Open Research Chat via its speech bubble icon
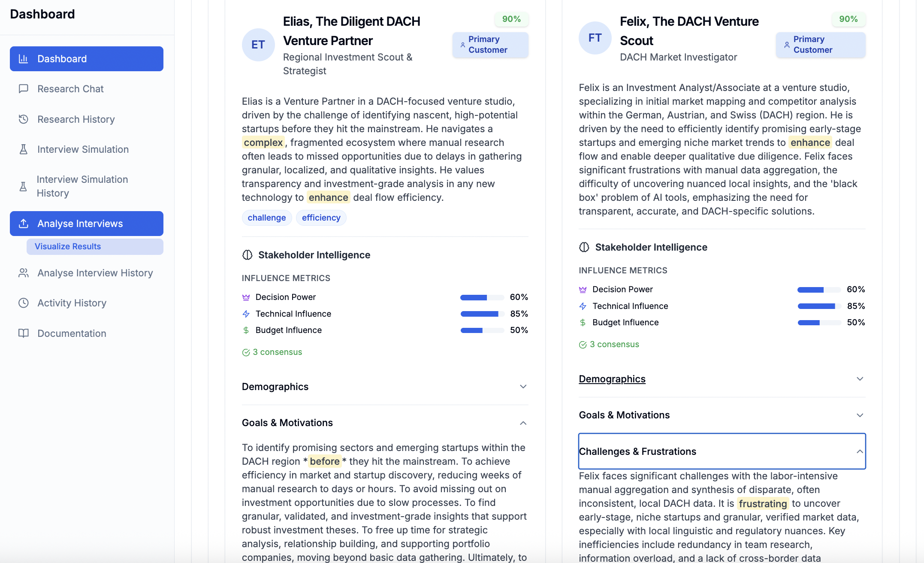This screenshot has height=563, width=924. (24, 89)
